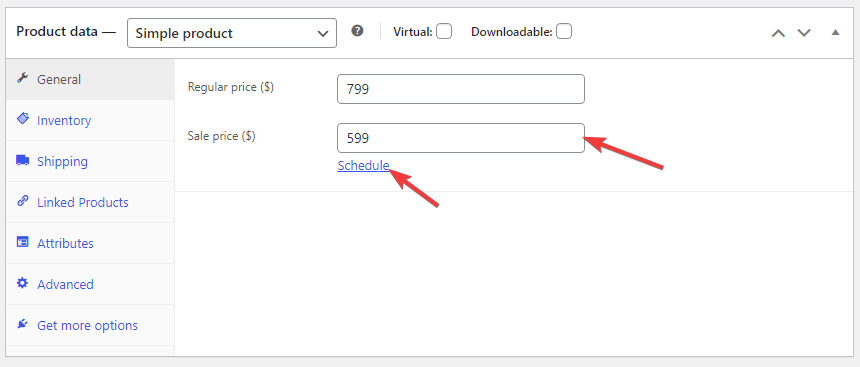Screen dimensions: 860x367
Task: Click the General wrench icon
Action: pyautogui.click(x=22, y=78)
